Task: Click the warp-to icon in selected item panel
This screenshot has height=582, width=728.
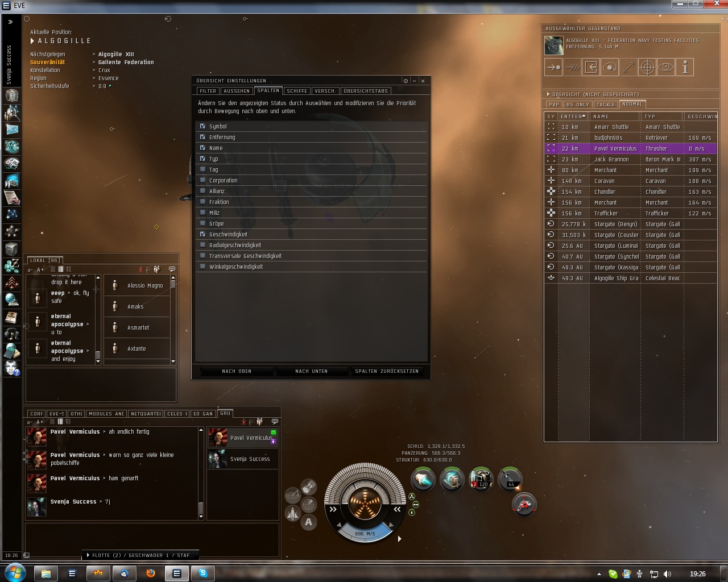Action: coord(572,67)
